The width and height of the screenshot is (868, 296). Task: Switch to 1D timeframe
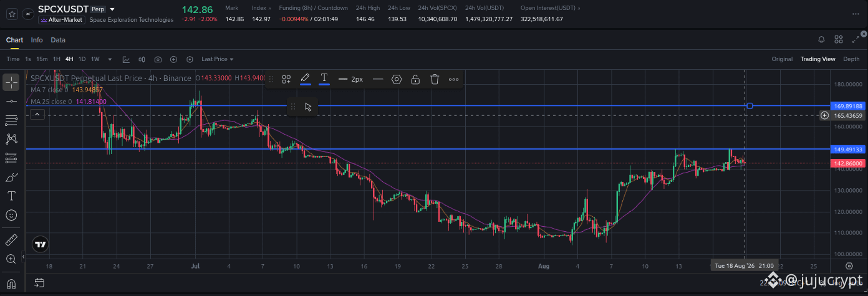tap(82, 59)
